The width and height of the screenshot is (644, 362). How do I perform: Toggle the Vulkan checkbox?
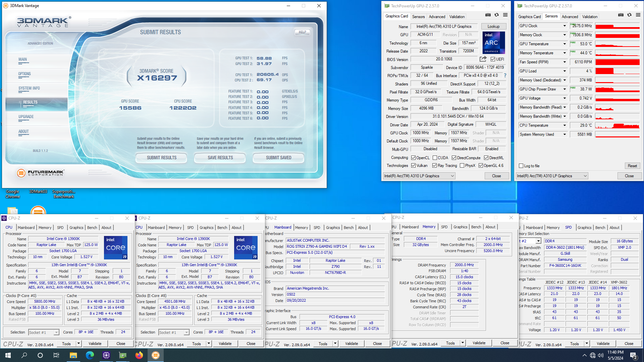[x=414, y=166]
